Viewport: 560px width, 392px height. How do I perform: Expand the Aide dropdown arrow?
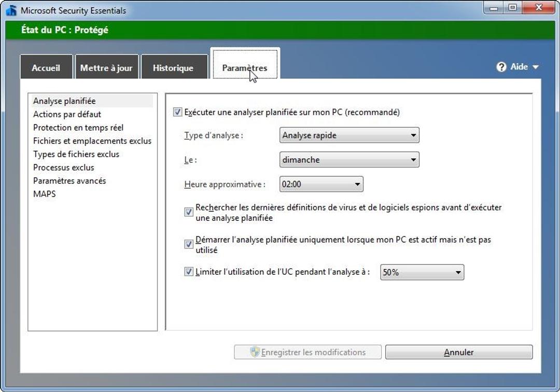536,66
